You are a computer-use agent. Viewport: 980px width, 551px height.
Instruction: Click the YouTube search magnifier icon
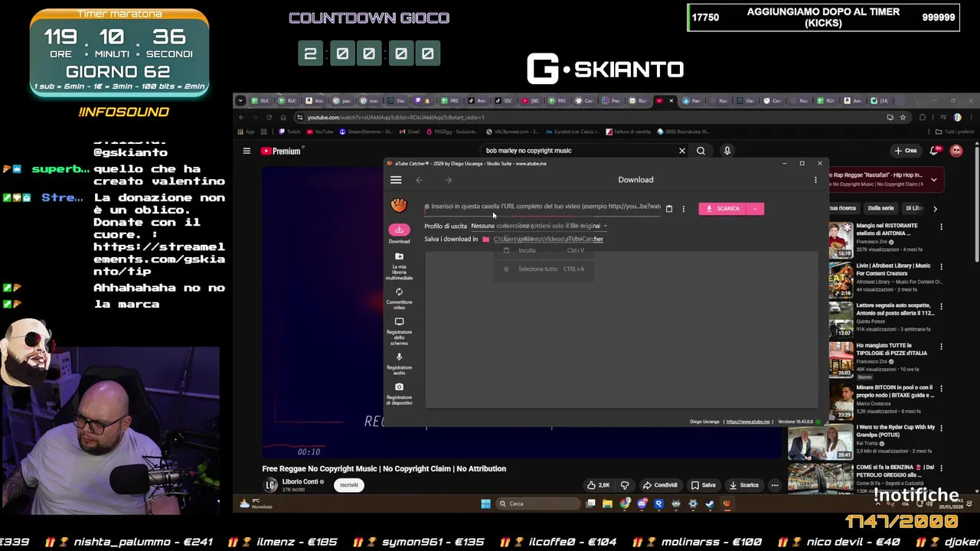click(701, 151)
